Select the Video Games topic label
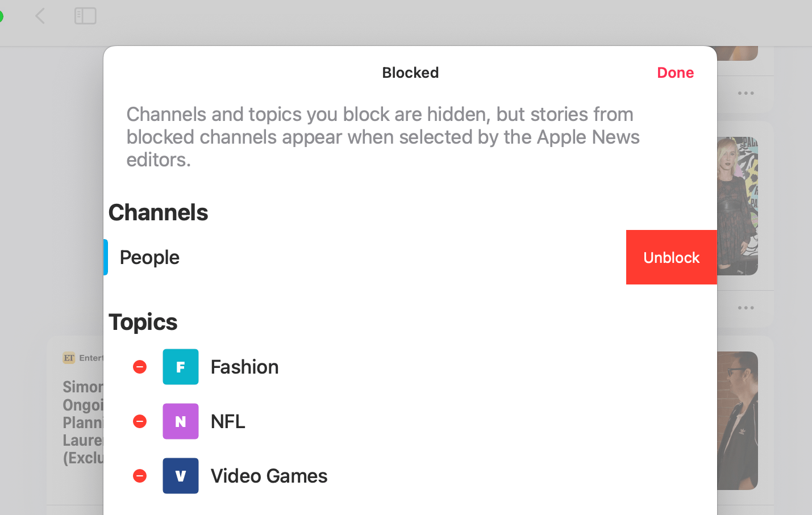Screen dimensions: 812x515 tap(269, 476)
